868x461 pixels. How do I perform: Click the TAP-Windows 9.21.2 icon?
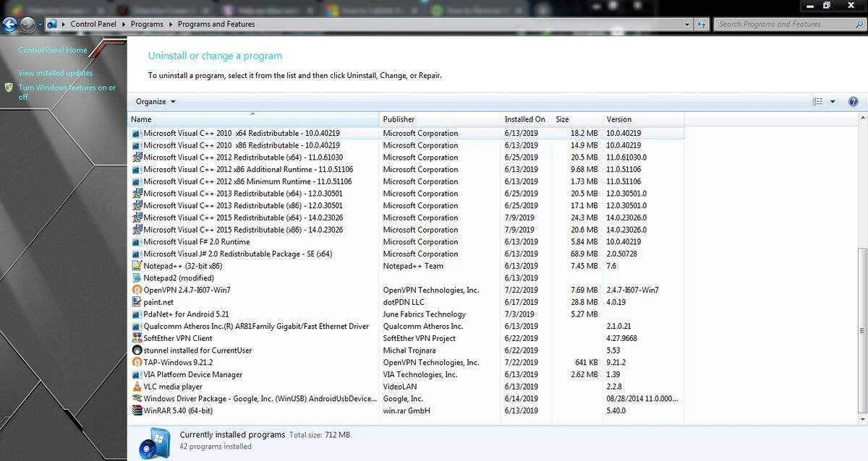point(137,363)
